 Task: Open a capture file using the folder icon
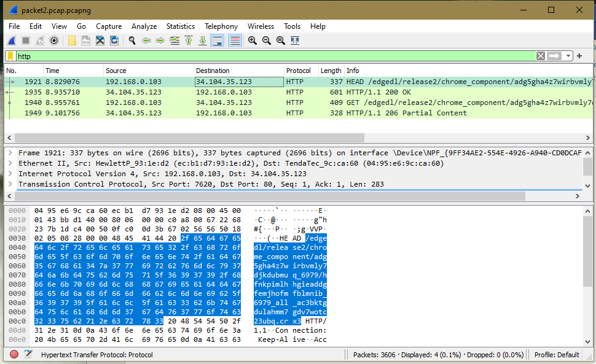click(72, 41)
